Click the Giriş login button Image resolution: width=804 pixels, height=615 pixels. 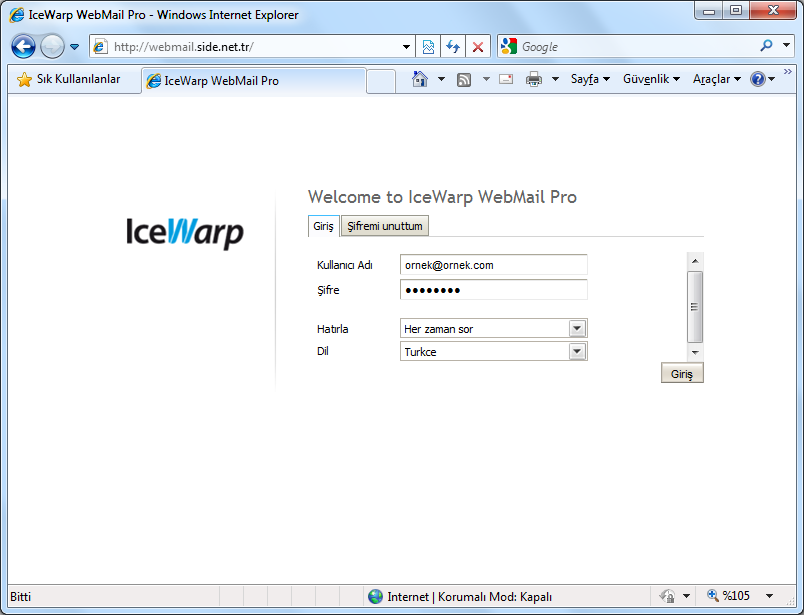click(682, 373)
